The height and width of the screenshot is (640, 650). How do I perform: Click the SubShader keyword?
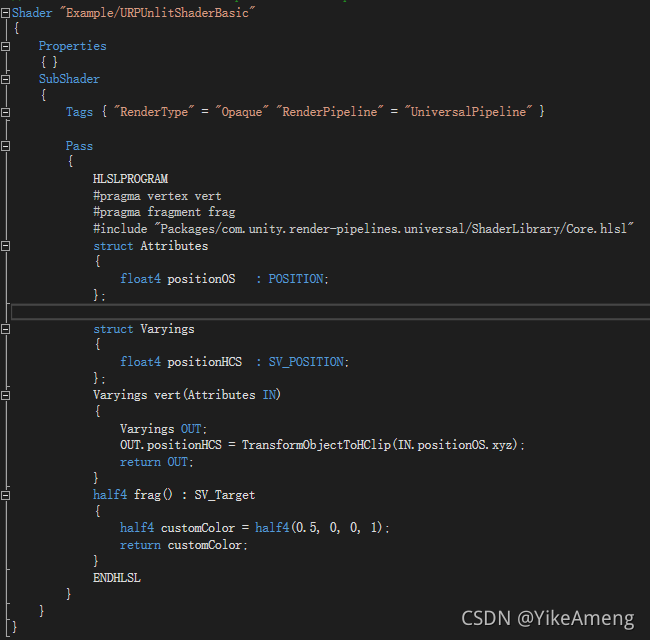[x=69, y=79]
